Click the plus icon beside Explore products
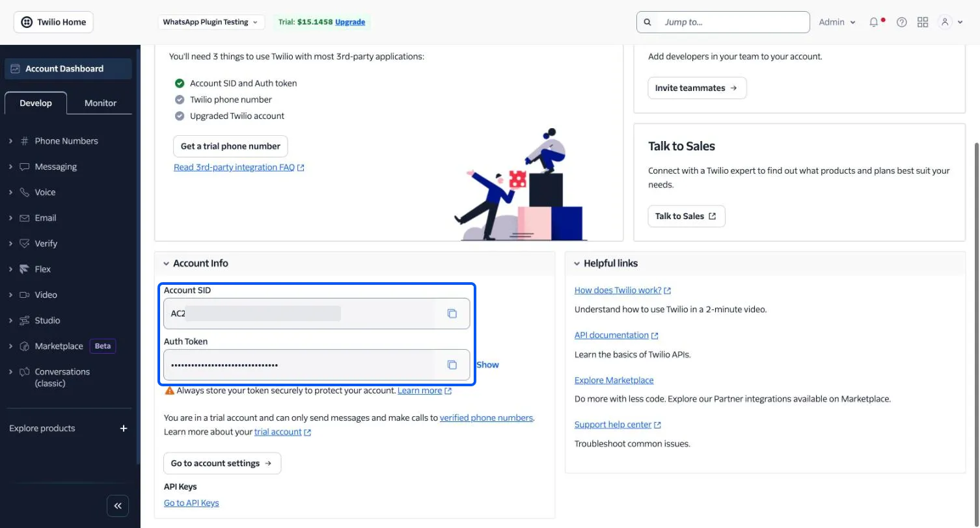This screenshot has height=528, width=980. pos(124,429)
